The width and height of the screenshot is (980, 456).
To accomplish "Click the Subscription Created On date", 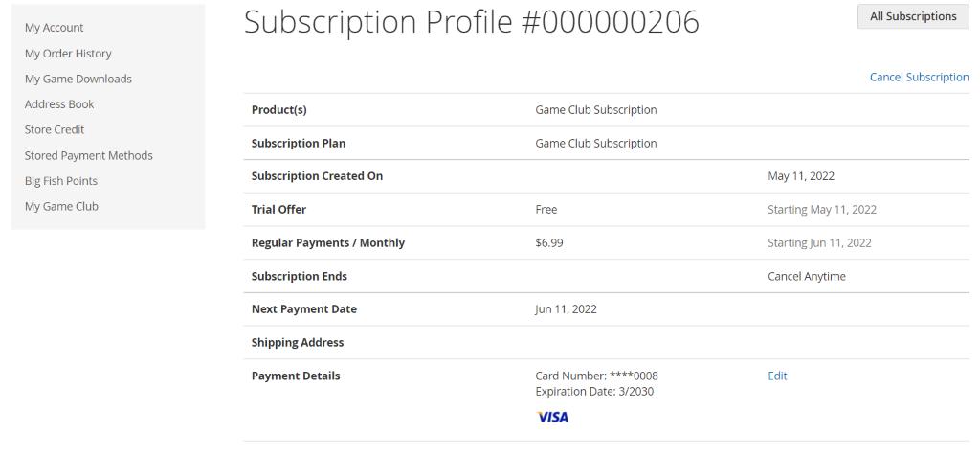I will (x=802, y=176).
